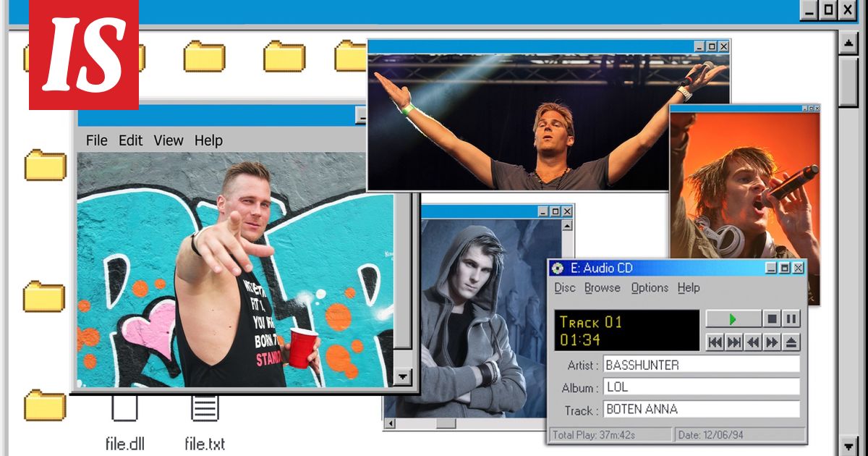Viewport: 868px width, 456px height.
Task: Open the Options menu in Audio CD
Action: point(650,288)
